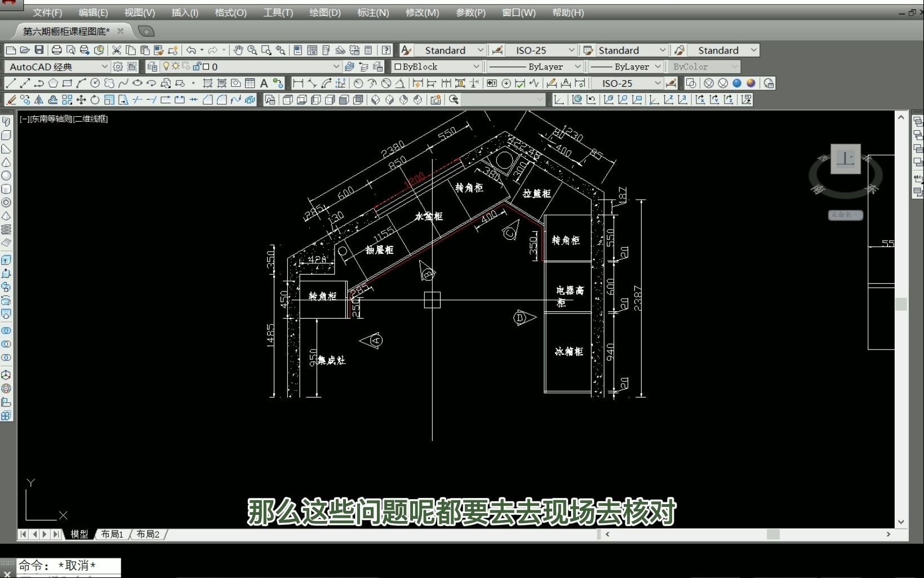Open the Properties palette icon

point(298,50)
